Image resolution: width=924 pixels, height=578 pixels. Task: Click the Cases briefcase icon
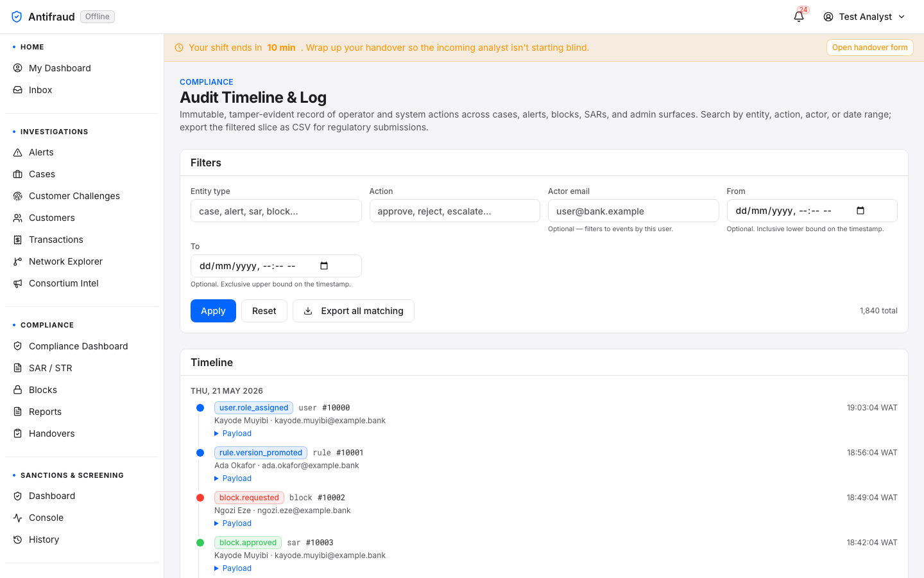pos(18,174)
